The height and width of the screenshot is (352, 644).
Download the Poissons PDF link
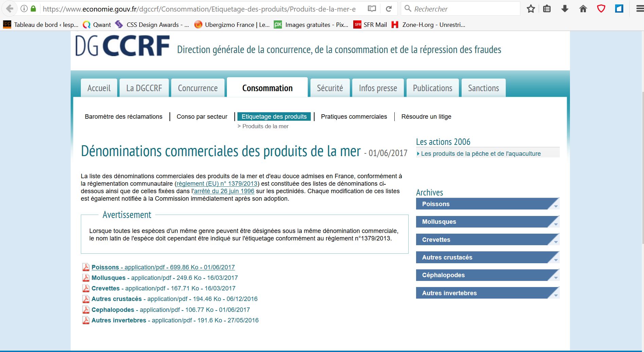click(x=163, y=267)
